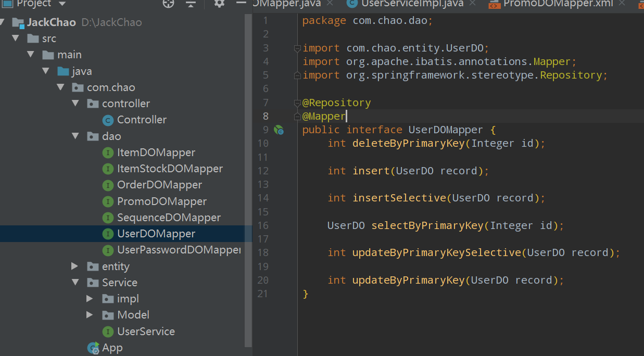Click the entity package folder icon
The height and width of the screenshot is (356, 644).
93,266
